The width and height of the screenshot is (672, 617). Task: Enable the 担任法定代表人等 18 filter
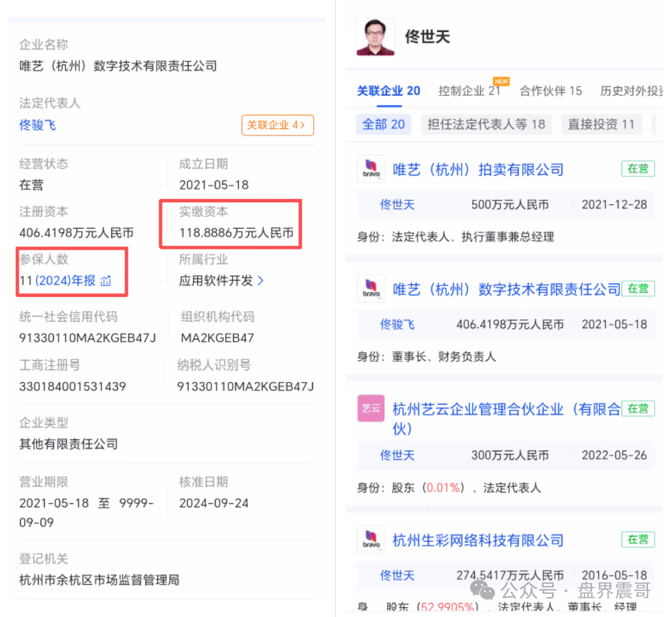486,124
